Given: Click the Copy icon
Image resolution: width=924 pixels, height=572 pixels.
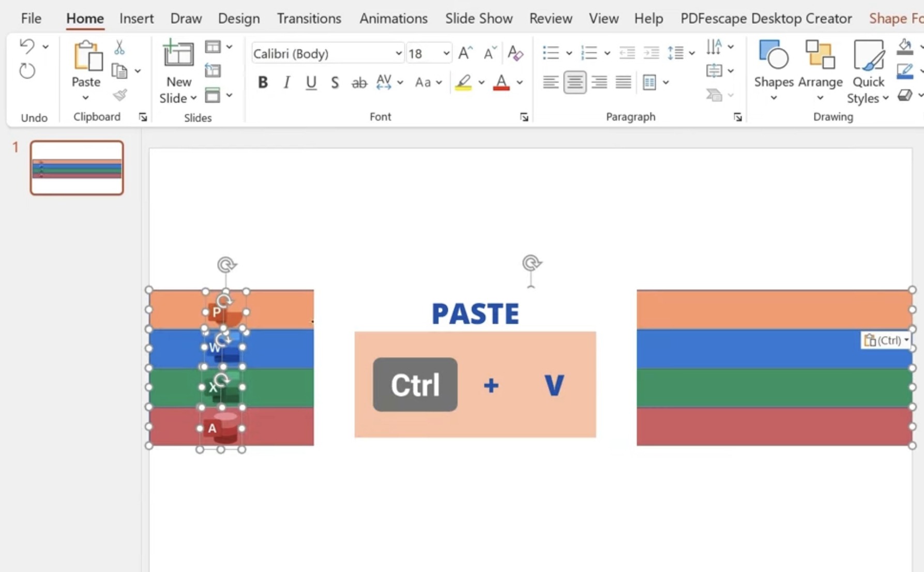Looking at the screenshot, I should pyautogui.click(x=119, y=71).
